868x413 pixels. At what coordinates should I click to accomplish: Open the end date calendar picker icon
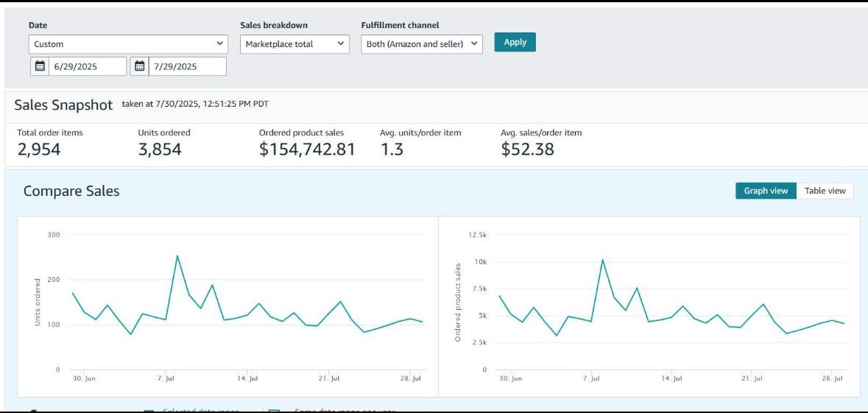pos(139,66)
